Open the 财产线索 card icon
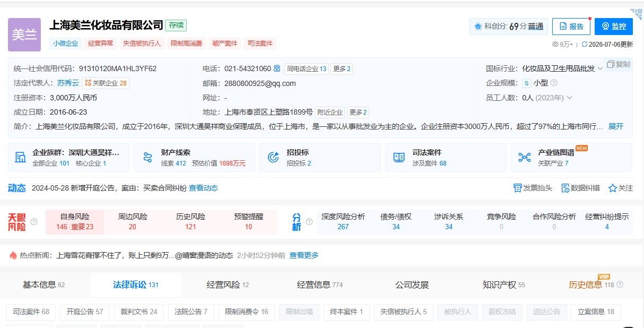 pos(148,157)
